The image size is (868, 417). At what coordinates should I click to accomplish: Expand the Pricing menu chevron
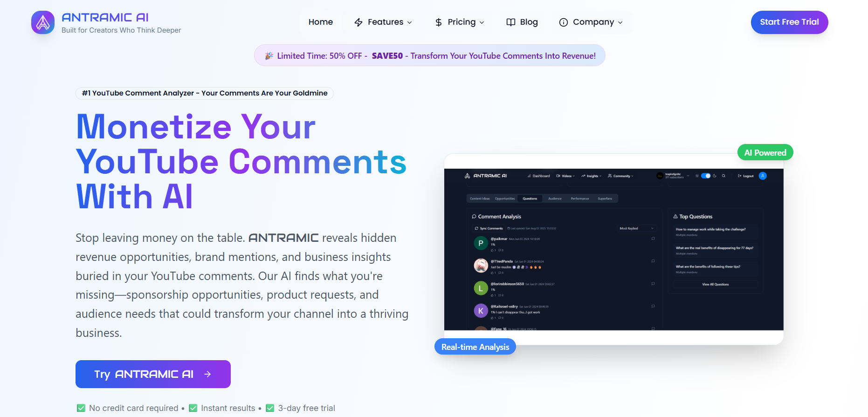pyautogui.click(x=482, y=22)
